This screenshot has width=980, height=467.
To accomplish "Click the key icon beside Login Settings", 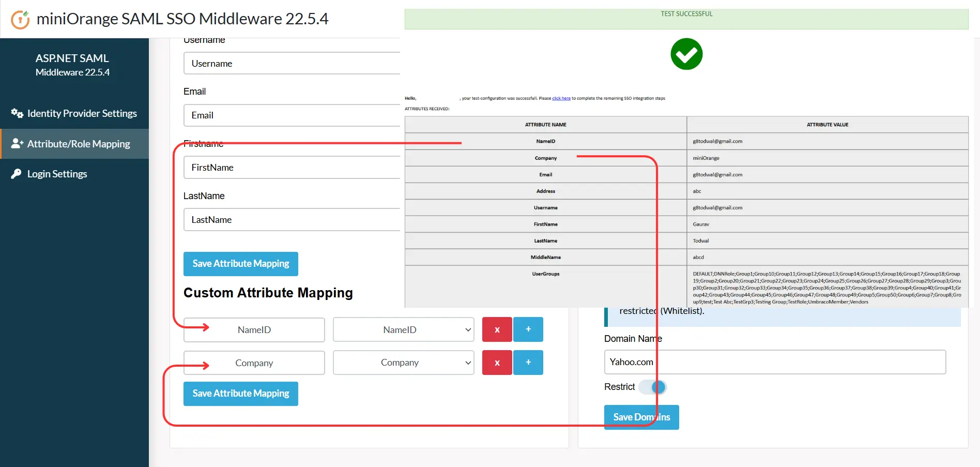I will point(16,174).
